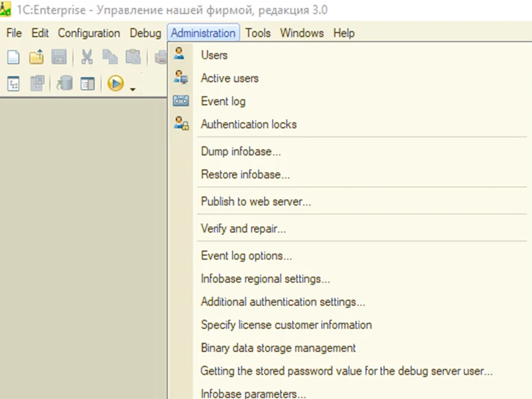Click the Authentication locks icon
Screen dimensions: 532x399
coord(181,124)
